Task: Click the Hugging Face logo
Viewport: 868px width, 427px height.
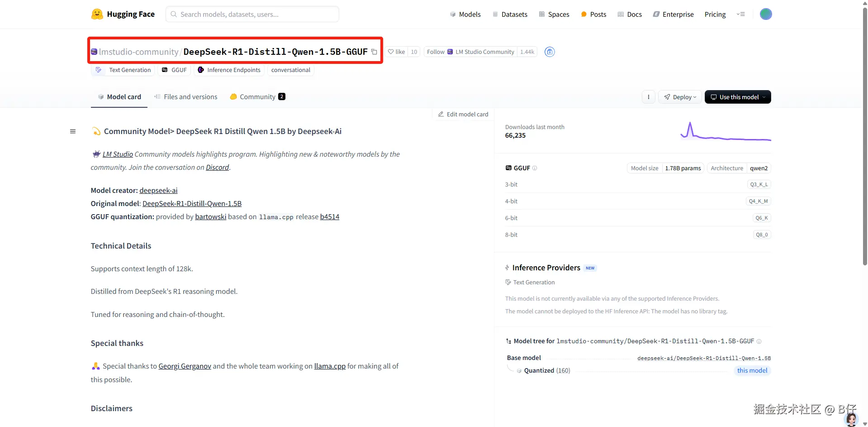Action: pos(123,14)
